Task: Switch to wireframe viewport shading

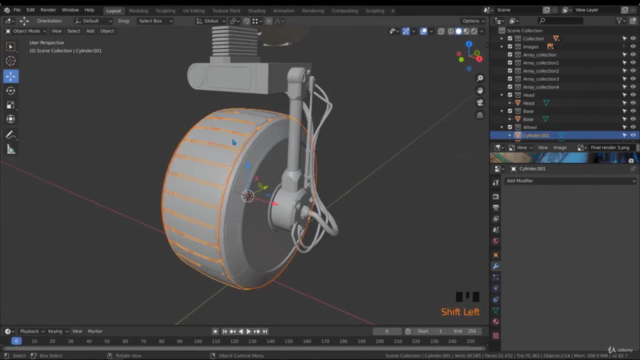Action: (451, 31)
